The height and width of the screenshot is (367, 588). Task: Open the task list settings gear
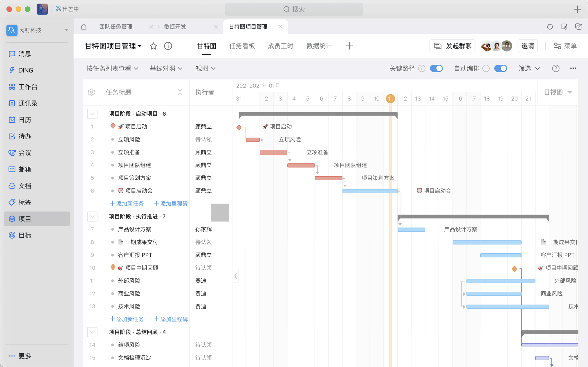91,92
